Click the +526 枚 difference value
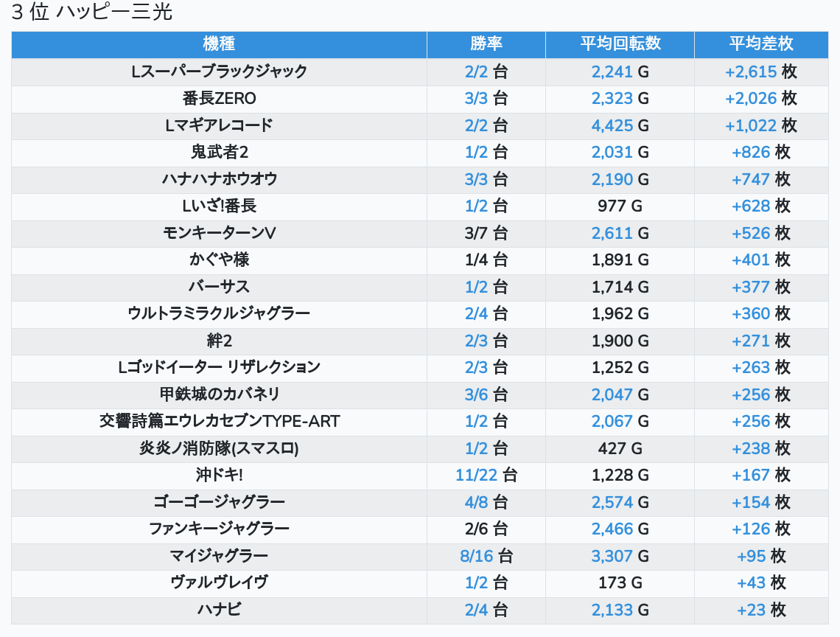Image resolution: width=840 pixels, height=637 pixels. (760, 233)
